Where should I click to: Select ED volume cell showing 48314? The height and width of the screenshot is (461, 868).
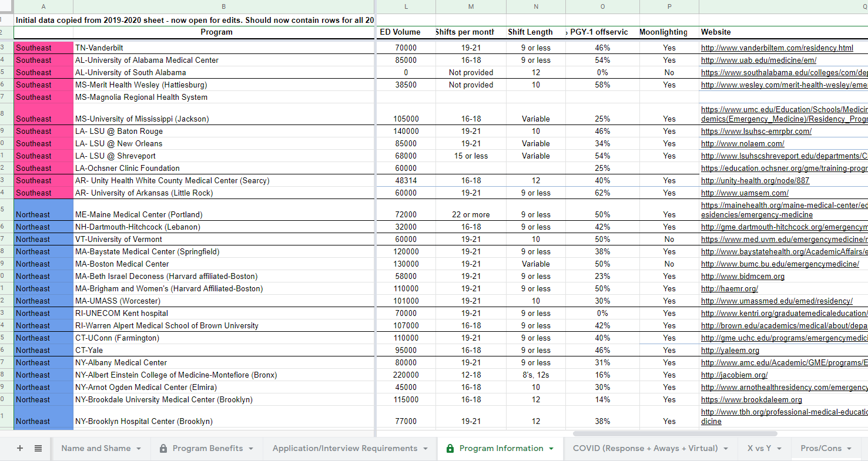(406, 180)
